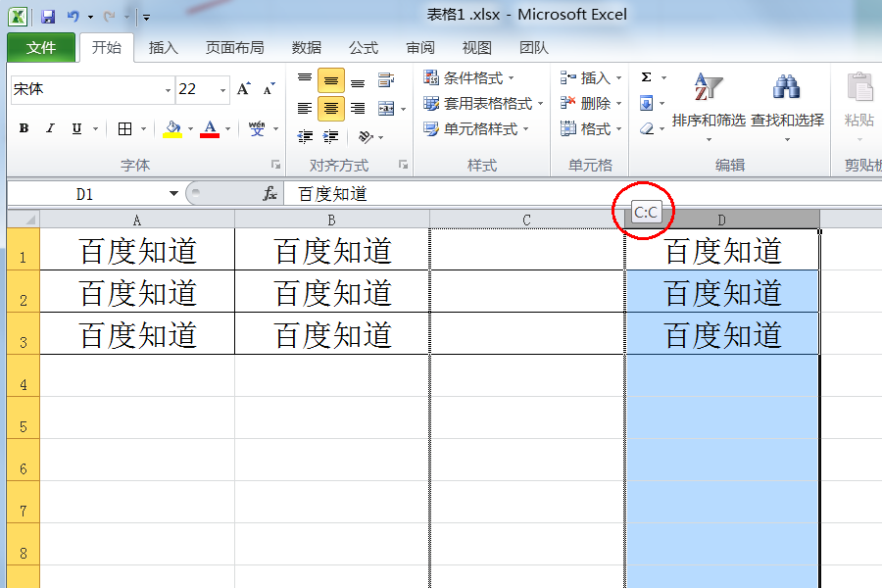
Task: Open borders dropdown arrow
Action: pos(144,128)
